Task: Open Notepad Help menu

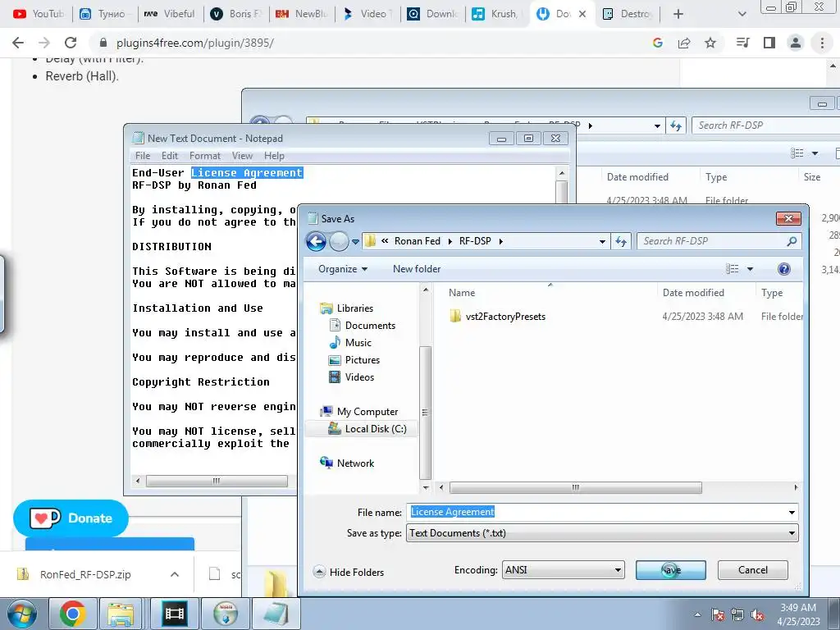Action: 274,156
